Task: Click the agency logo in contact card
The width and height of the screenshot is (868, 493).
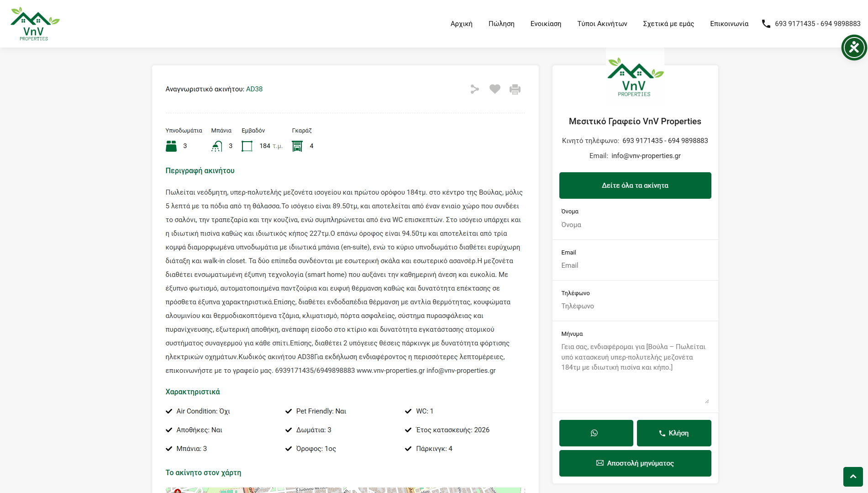Action: tap(635, 77)
